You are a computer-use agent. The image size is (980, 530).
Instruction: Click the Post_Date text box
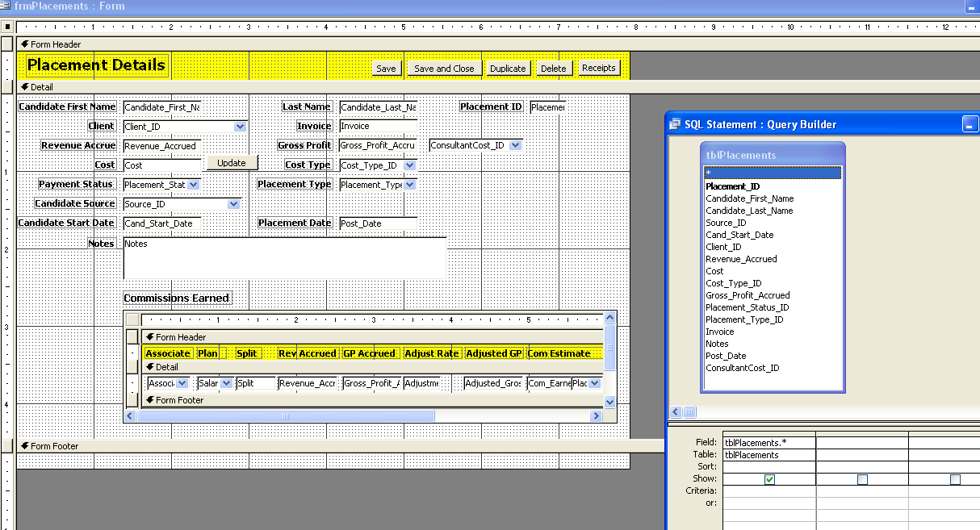pyautogui.click(x=378, y=223)
